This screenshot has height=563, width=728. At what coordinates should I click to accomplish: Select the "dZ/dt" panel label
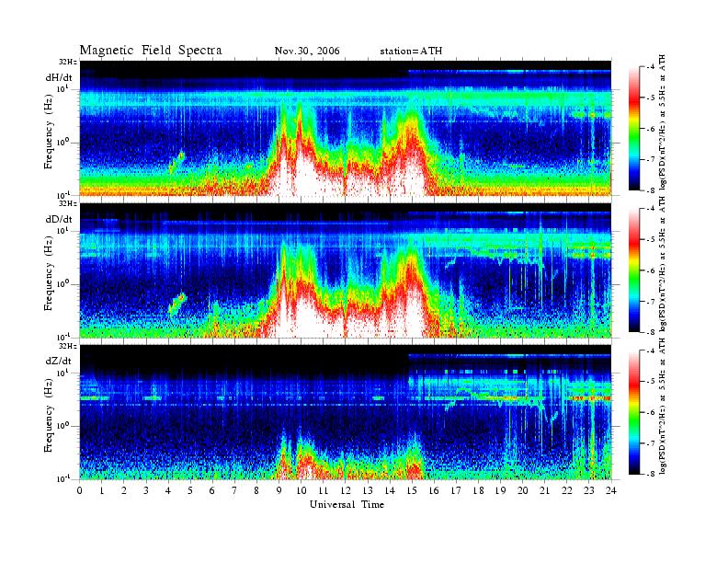tap(59, 361)
